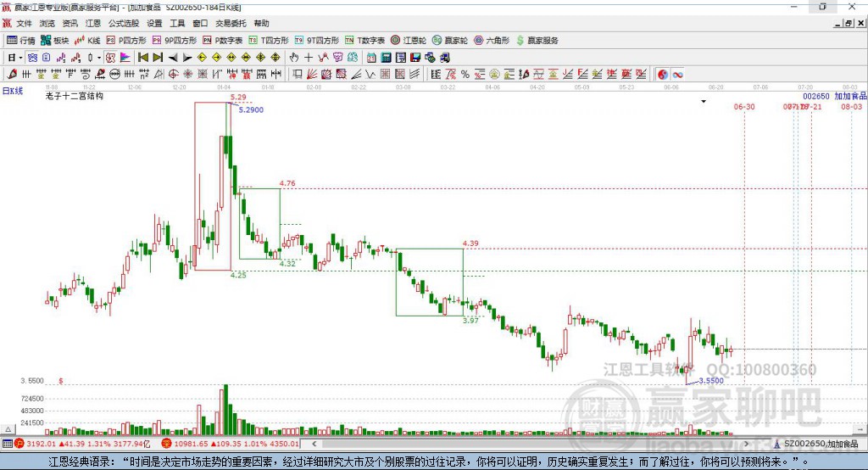Open dropdown arrow above chart area
This screenshot has width=868, height=470.
pos(703,102)
